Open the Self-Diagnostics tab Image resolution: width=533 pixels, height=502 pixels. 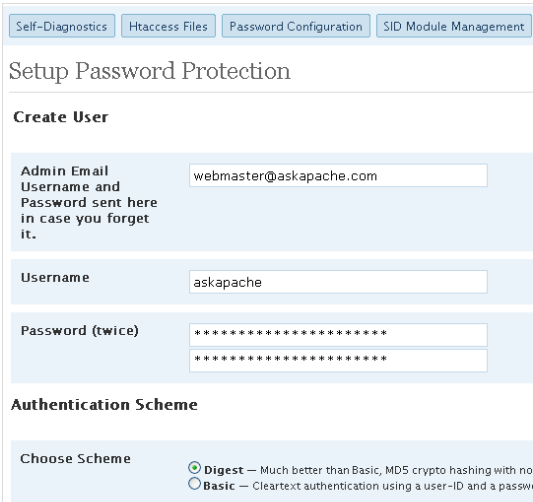(62, 26)
